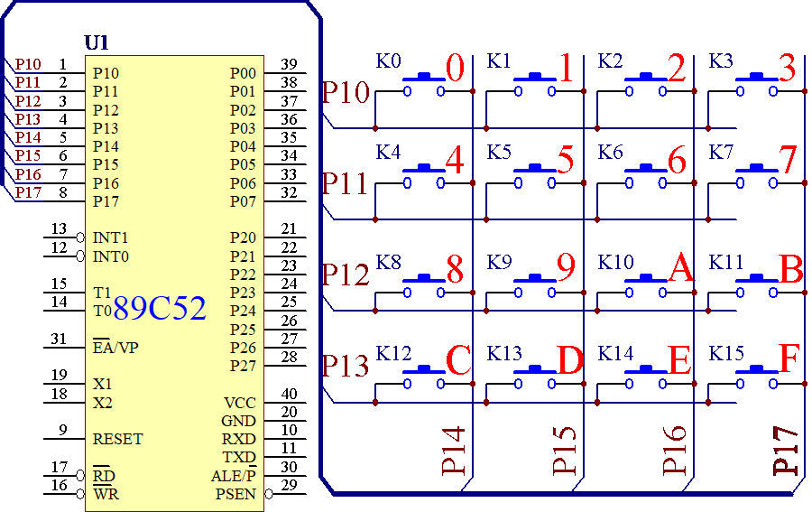
Task: Click the large P10 row label beside K0
Action: click(346, 93)
